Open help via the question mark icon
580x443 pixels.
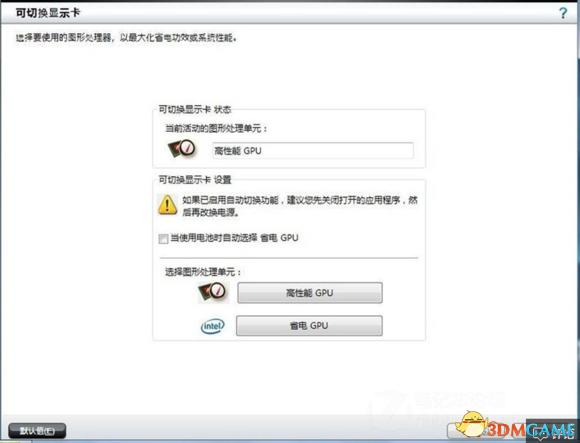click(x=563, y=13)
